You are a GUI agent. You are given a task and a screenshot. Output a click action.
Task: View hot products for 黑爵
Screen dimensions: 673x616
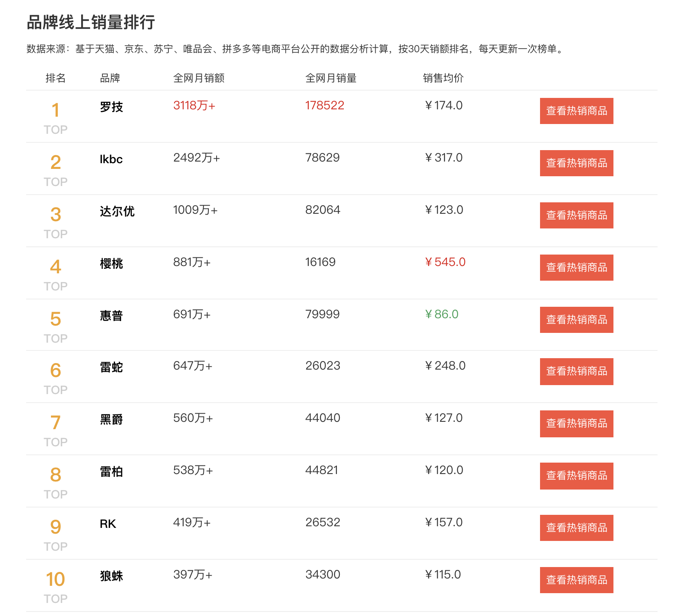point(576,423)
